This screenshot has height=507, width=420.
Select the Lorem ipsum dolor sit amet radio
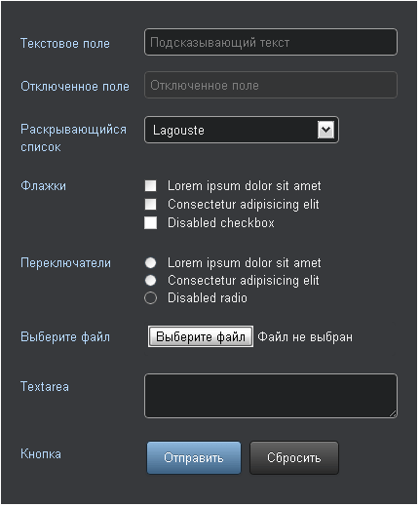(150, 262)
